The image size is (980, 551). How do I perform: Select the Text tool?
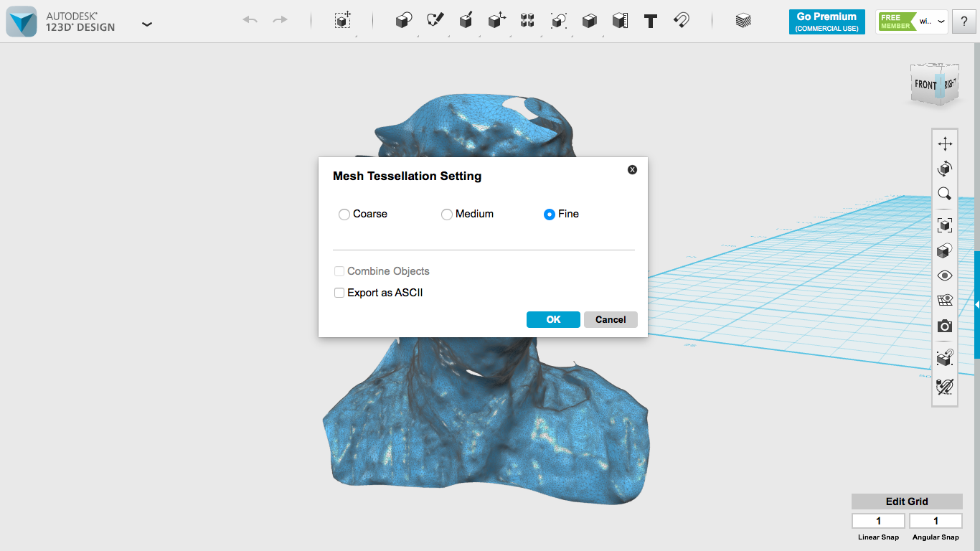651,21
